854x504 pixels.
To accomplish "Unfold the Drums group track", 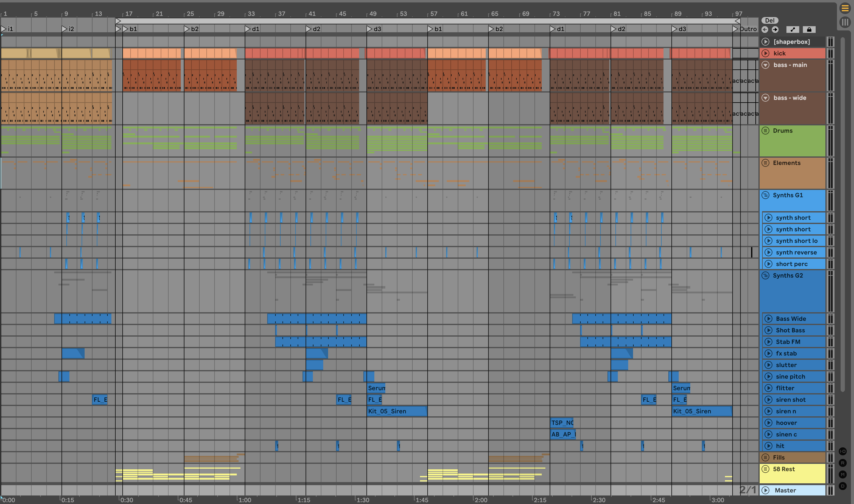I will pos(765,131).
